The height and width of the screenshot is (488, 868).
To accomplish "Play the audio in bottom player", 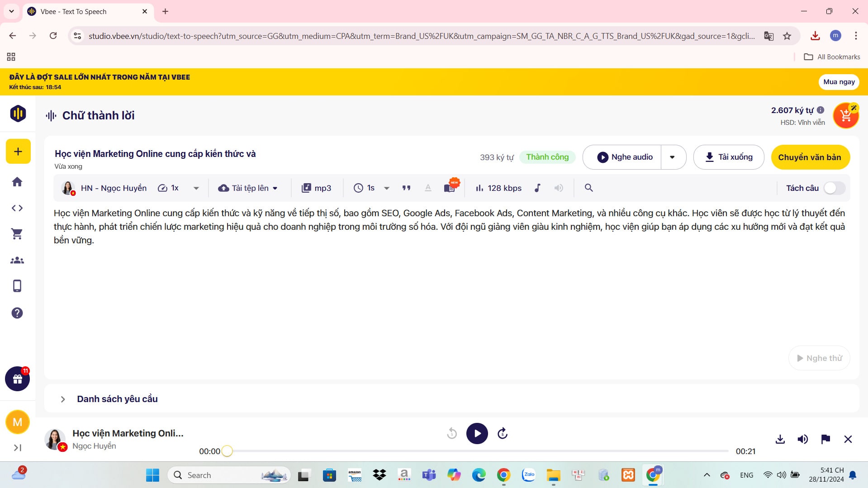I will click(477, 433).
